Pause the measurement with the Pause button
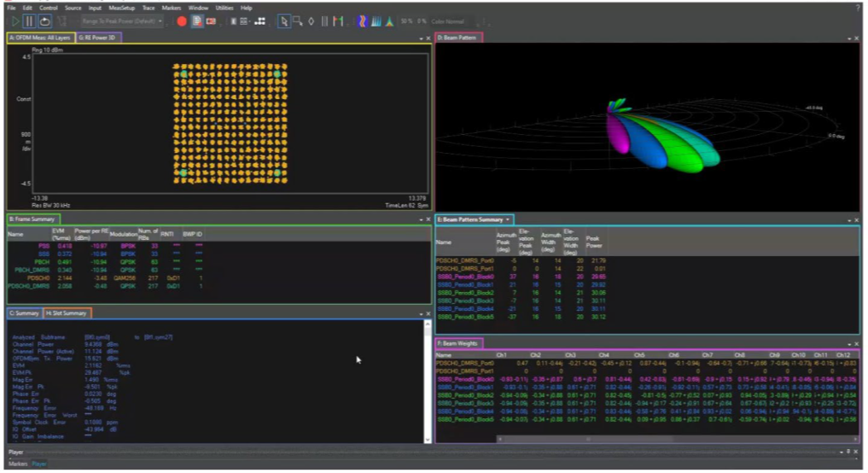Image resolution: width=868 pixels, height=473 pixels. (29, 21)
